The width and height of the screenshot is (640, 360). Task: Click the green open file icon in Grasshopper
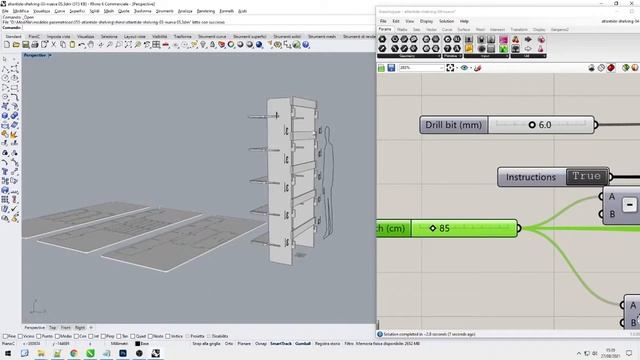tap(381, 68)
